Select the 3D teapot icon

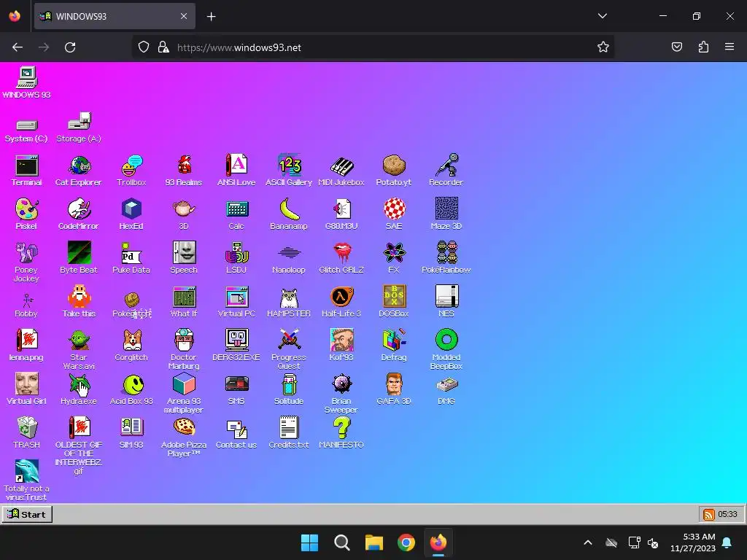[x=184, y=214]
